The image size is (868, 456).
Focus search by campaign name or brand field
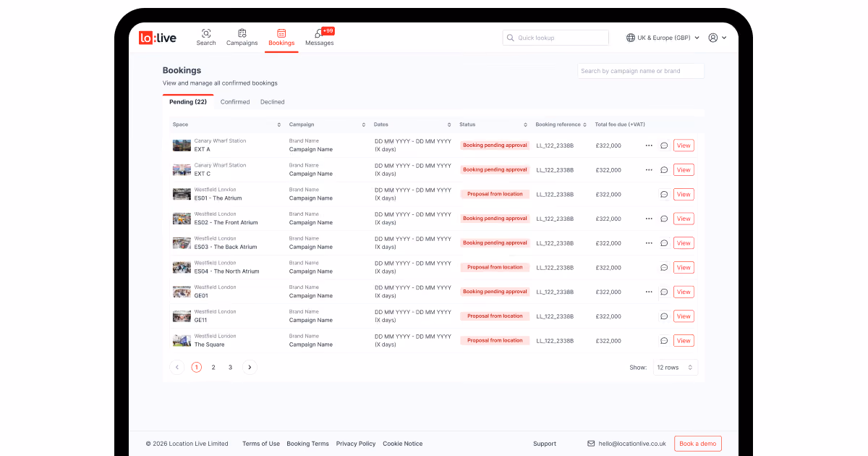click(640, 71)
